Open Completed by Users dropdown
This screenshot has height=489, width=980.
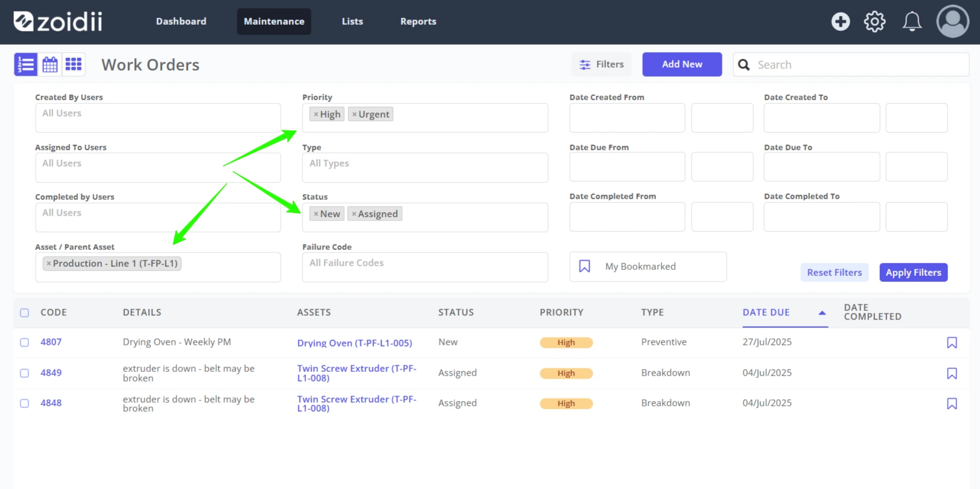158,217
